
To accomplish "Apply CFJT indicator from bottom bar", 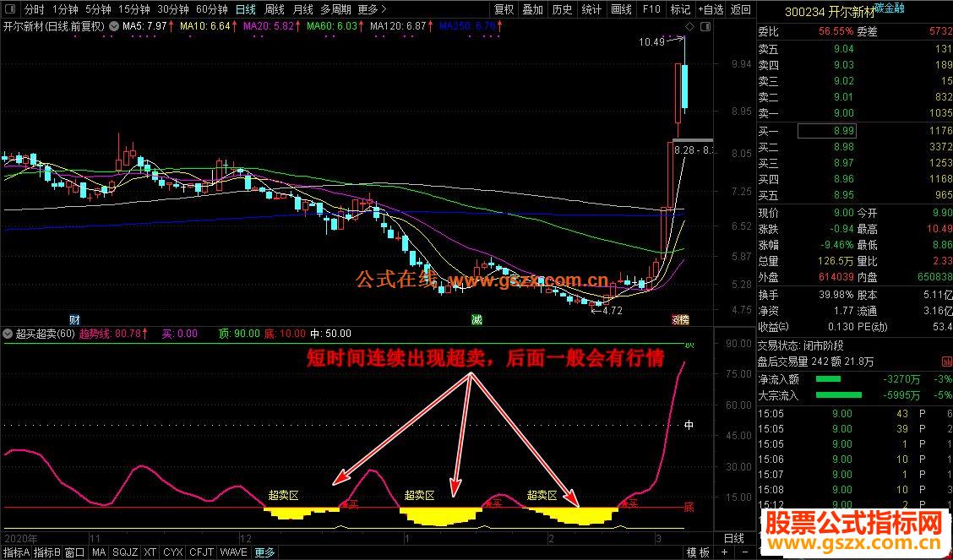I will 201,552.
